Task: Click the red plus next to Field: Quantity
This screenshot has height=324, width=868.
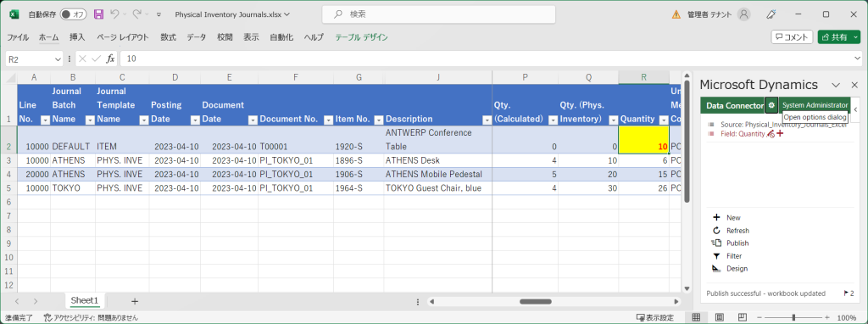Action: pyautogui.click(x=780, y=134)
